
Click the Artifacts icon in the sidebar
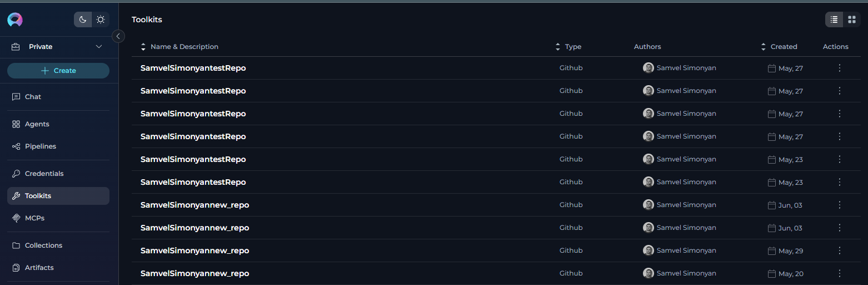pyautogui.click(x=16, y=268)
